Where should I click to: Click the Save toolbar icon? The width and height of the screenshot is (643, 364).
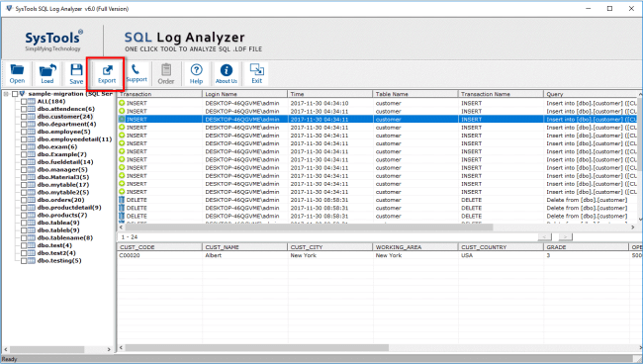pos(76,74)
